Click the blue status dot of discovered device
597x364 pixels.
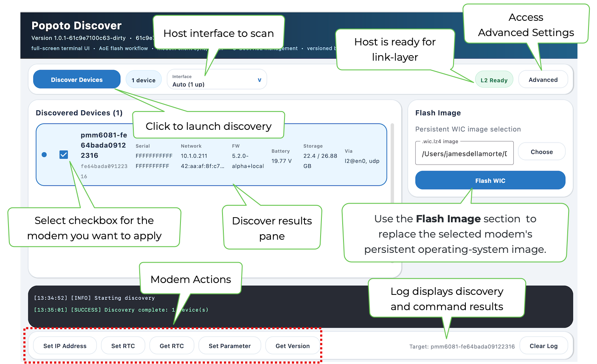[44, 155]
